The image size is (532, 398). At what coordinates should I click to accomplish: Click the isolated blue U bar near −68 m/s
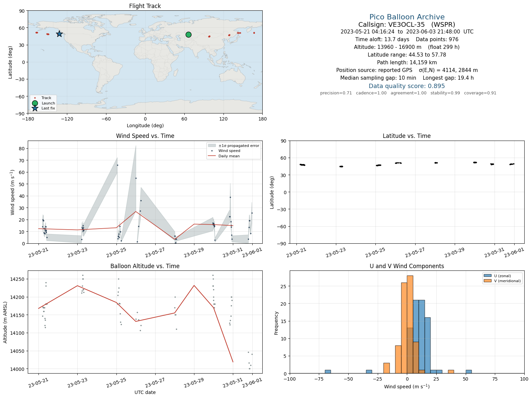[x=328, y=372]
